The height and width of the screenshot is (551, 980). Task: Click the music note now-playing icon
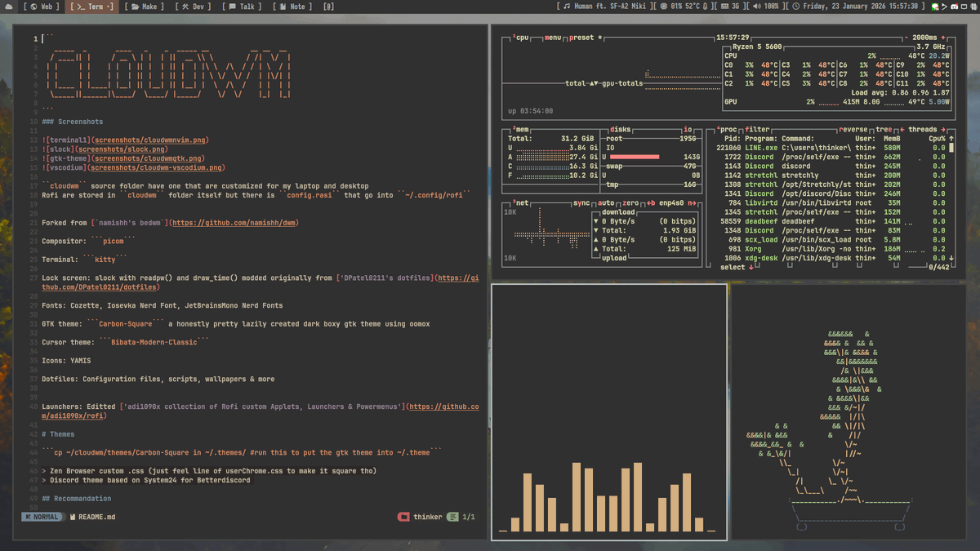(567, 7)
